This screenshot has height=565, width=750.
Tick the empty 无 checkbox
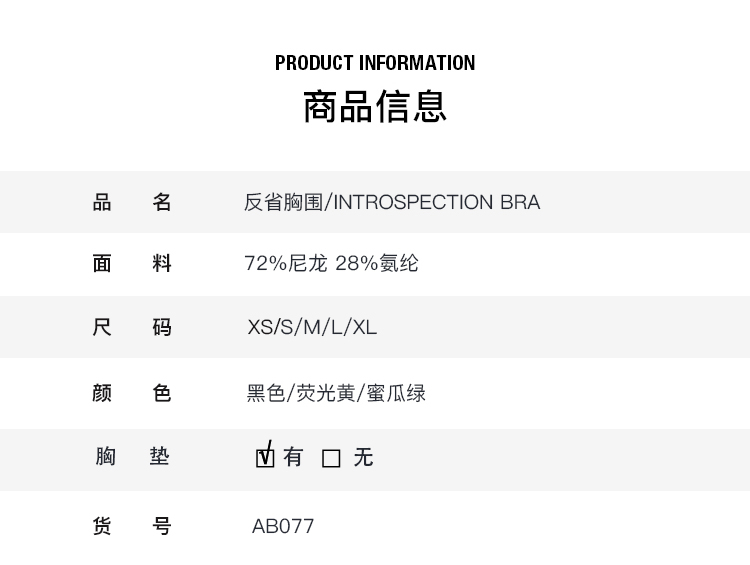[331, 458]
